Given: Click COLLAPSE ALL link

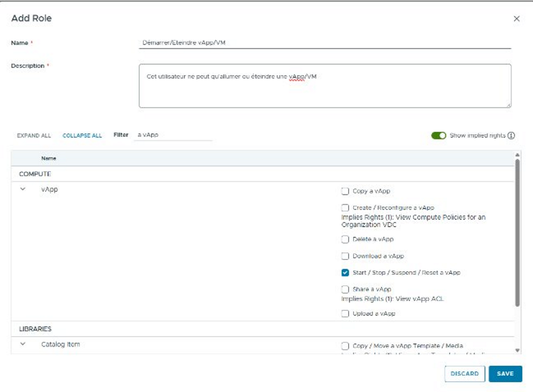Looking at the screenshot, I should (x=82, y=136).
